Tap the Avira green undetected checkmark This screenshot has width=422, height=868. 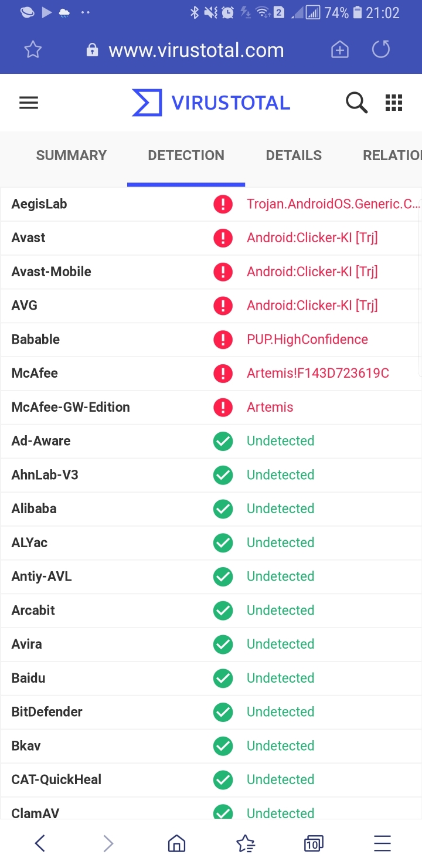point(223,644)
